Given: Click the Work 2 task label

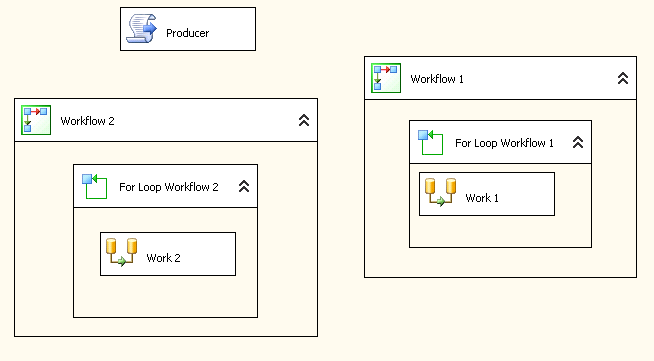Looking at the screenshot, I should 163,258.
